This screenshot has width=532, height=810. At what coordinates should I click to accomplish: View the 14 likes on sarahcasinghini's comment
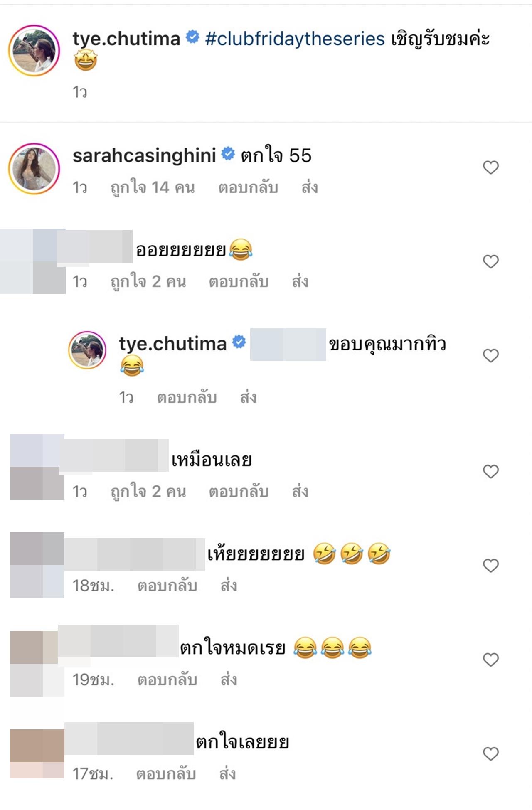pyautogui.click(x=153, y=188)
